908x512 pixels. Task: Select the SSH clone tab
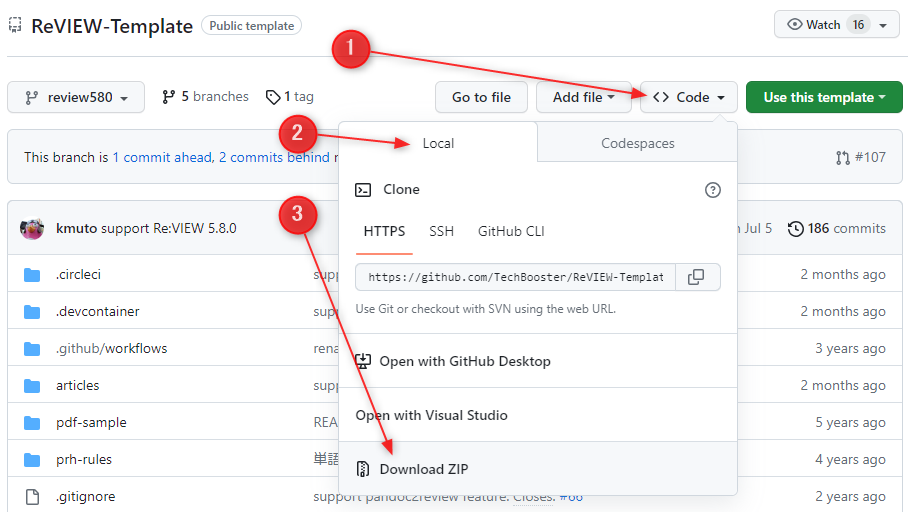tap(441, 232)
